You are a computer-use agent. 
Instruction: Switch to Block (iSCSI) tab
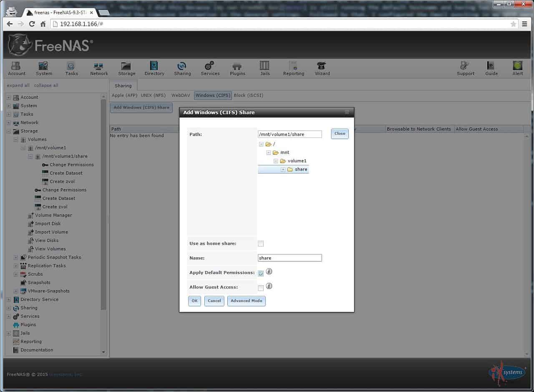(248, 95)
